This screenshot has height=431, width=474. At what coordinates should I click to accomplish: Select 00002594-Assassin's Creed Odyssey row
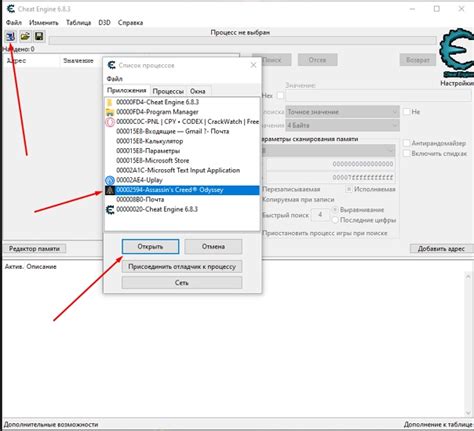click(x=182, y=190)
